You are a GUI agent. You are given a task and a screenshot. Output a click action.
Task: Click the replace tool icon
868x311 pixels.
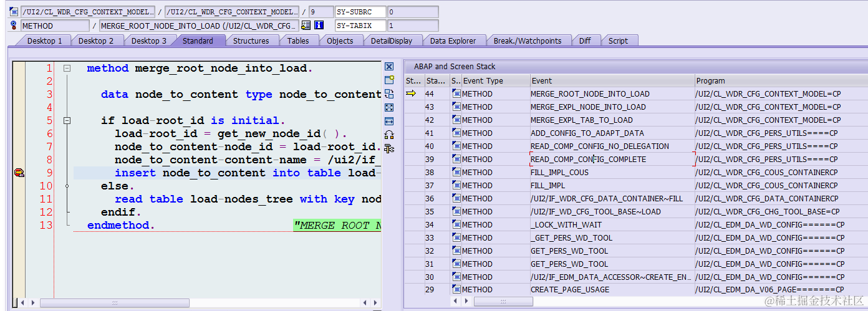click(389, 93)
